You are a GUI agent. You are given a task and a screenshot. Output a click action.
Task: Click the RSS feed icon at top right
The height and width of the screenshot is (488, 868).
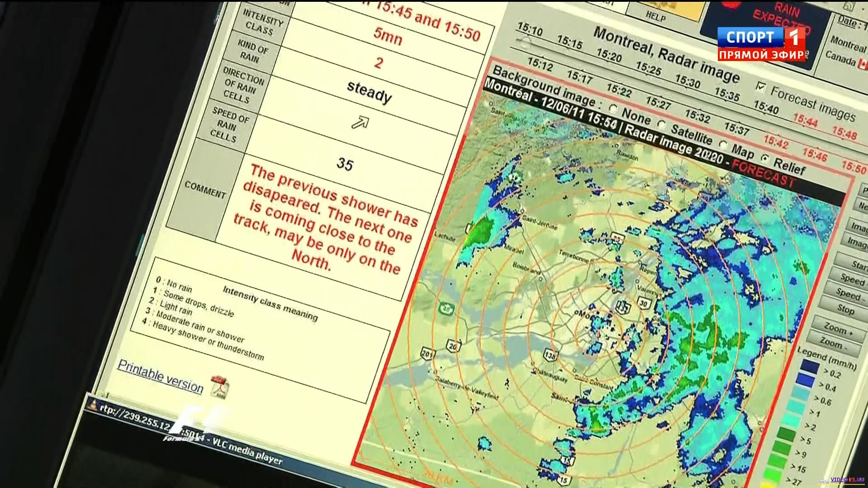(x=849, y=6)
